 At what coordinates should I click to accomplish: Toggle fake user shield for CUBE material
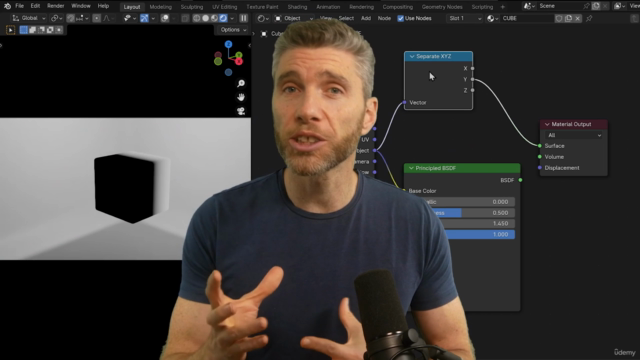559,18
